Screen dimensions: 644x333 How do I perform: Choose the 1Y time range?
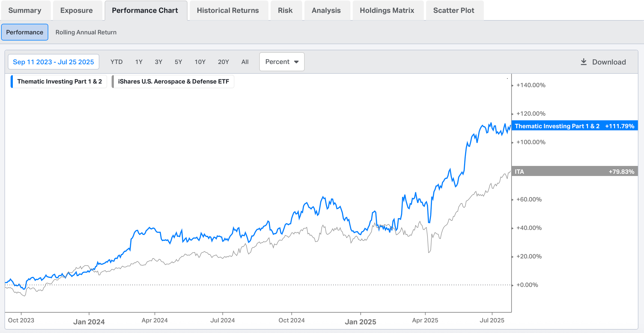[139, 62]
